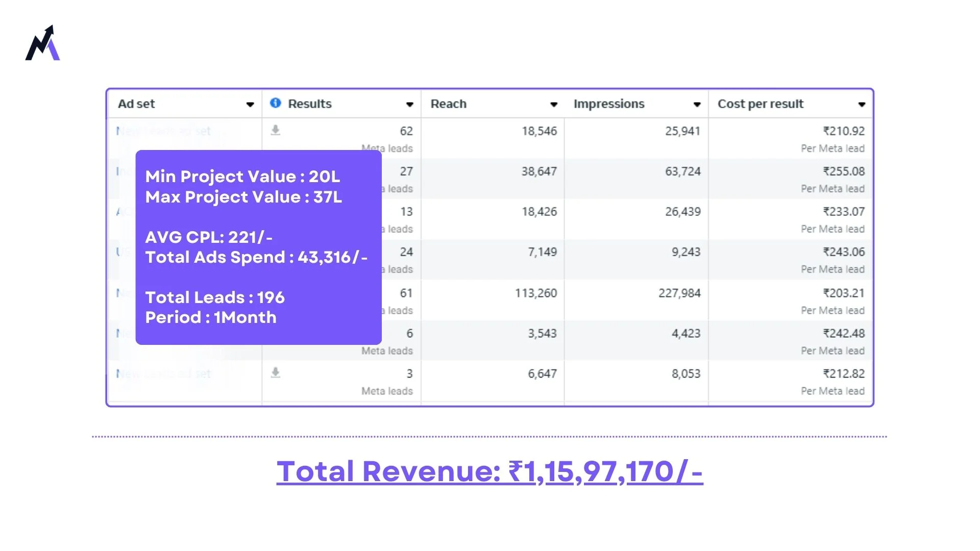Select the results value 3
This screenshot has height=551, width=980.
pos(409,374)
